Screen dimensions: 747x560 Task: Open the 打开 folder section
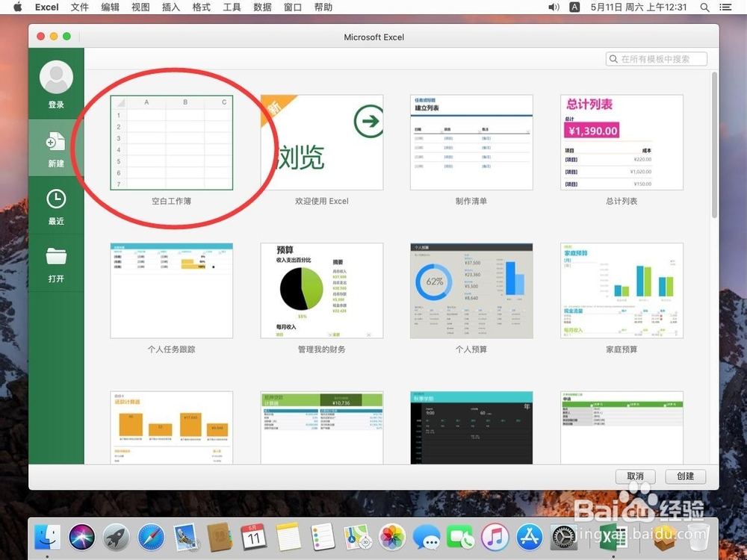(56, 264)
